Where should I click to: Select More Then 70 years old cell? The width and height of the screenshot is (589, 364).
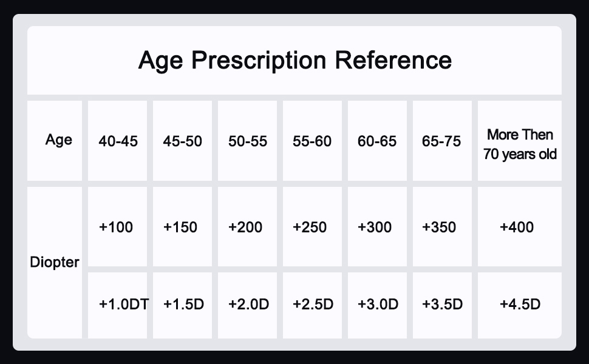520,144
